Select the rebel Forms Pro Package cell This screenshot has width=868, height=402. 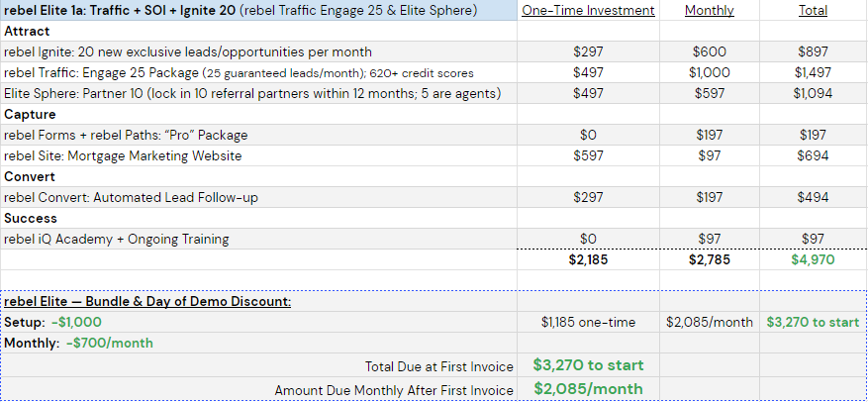[258, 135]
